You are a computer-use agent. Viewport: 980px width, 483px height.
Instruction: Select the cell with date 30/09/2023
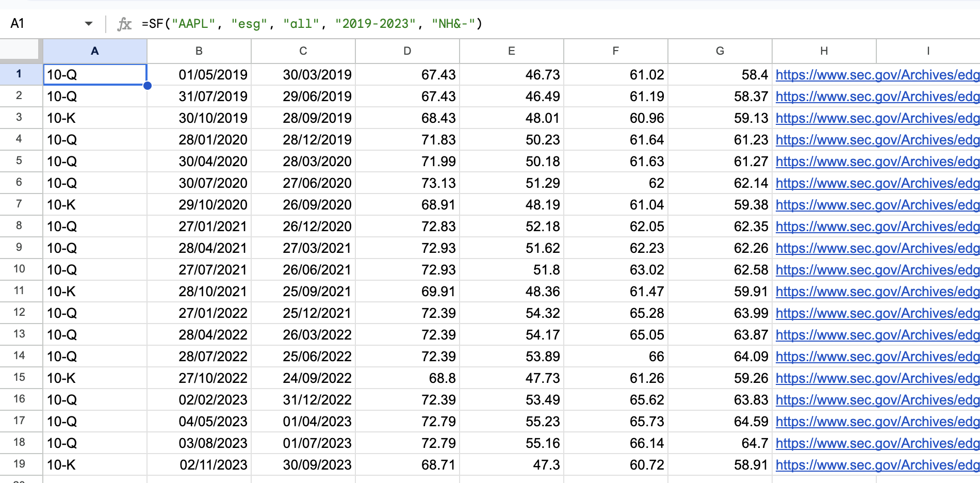tap(303, 464)
